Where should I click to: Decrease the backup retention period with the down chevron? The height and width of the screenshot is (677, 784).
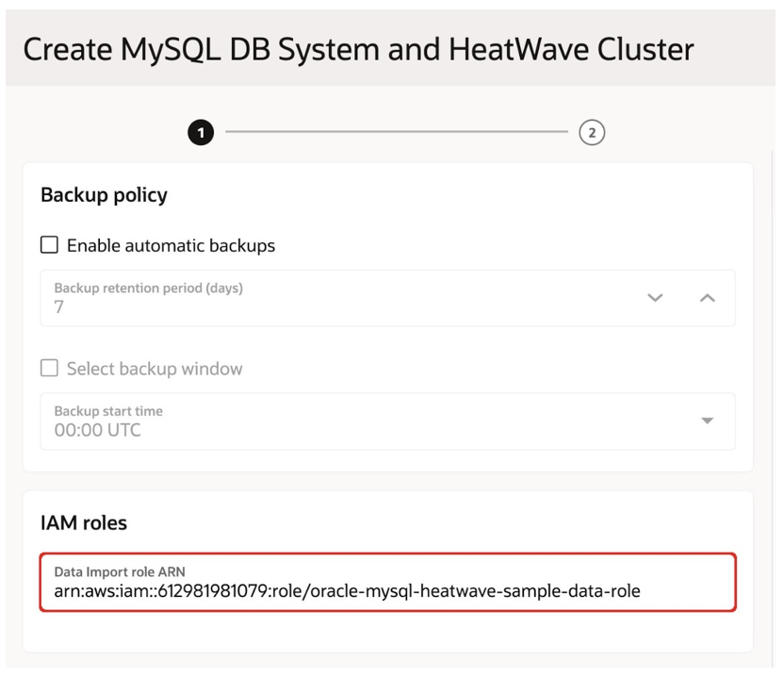click(656, 296)
